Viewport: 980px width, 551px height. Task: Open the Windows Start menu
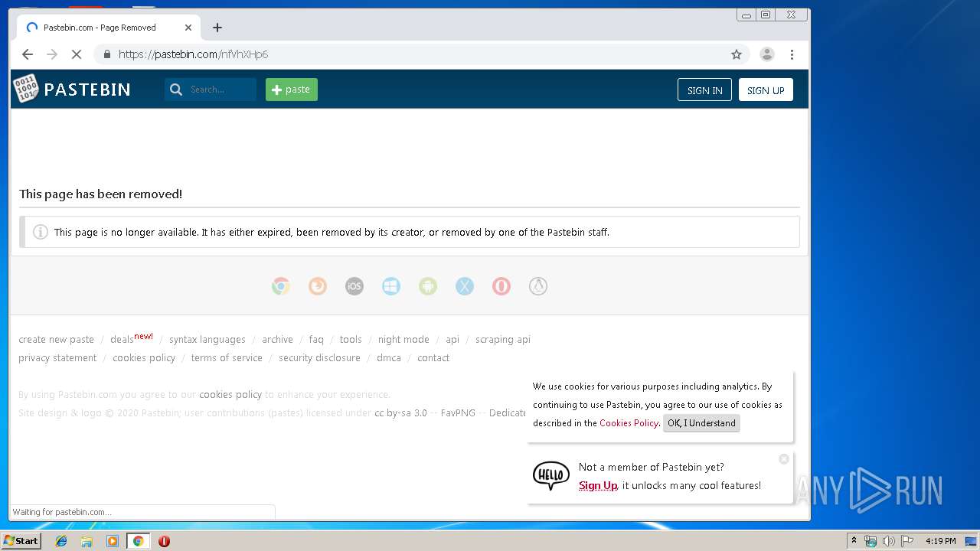(x=21, y=541)
